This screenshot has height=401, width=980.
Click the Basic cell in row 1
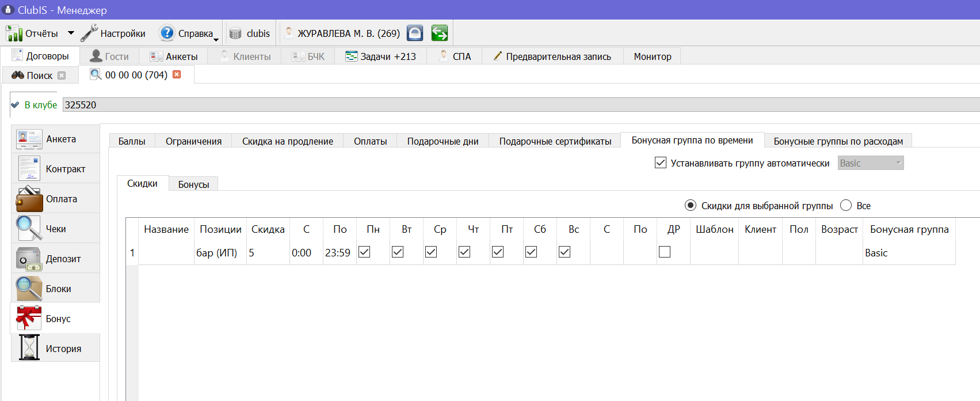click(909, 252)
